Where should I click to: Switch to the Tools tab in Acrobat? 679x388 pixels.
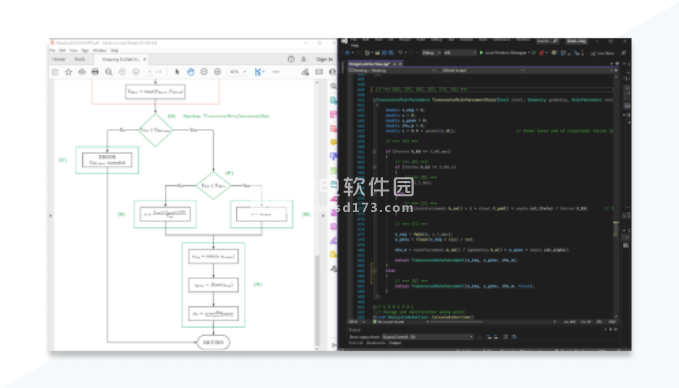click(80, 59)
